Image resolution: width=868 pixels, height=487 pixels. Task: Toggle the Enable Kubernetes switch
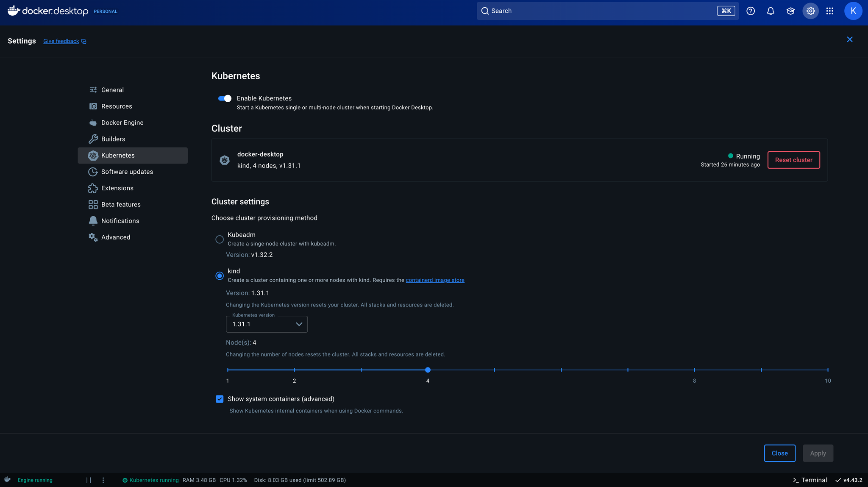[225, 98]
